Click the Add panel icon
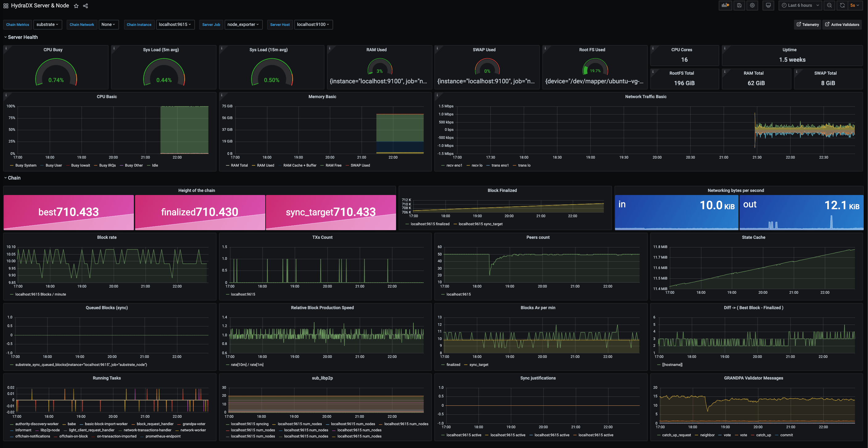This screenshot has height=448, width=868. [x=725, y=5]
